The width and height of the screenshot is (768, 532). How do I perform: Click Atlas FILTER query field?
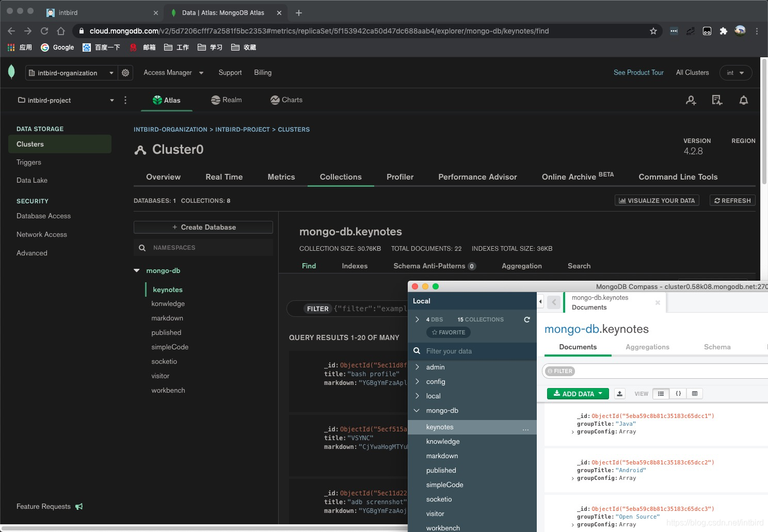point(347,309)
